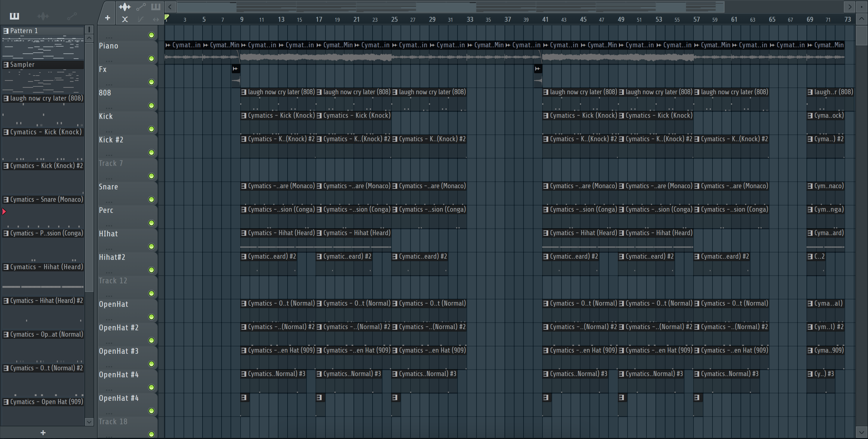Select the Cymatics - Snare (Monaco) pattern

pyautogui.click(x=43, y=199)
